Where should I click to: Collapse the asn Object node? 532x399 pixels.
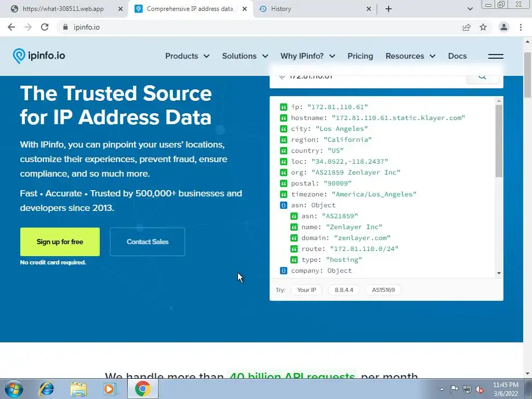[x=284, y=205]
